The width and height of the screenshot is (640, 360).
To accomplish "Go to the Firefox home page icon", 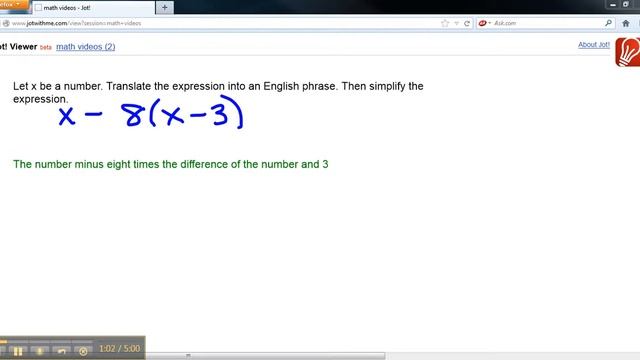I will 626,24.
